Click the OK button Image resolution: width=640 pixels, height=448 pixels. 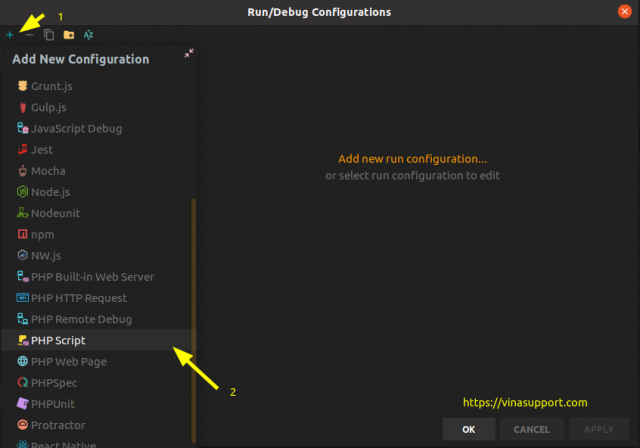coord(469,429)
